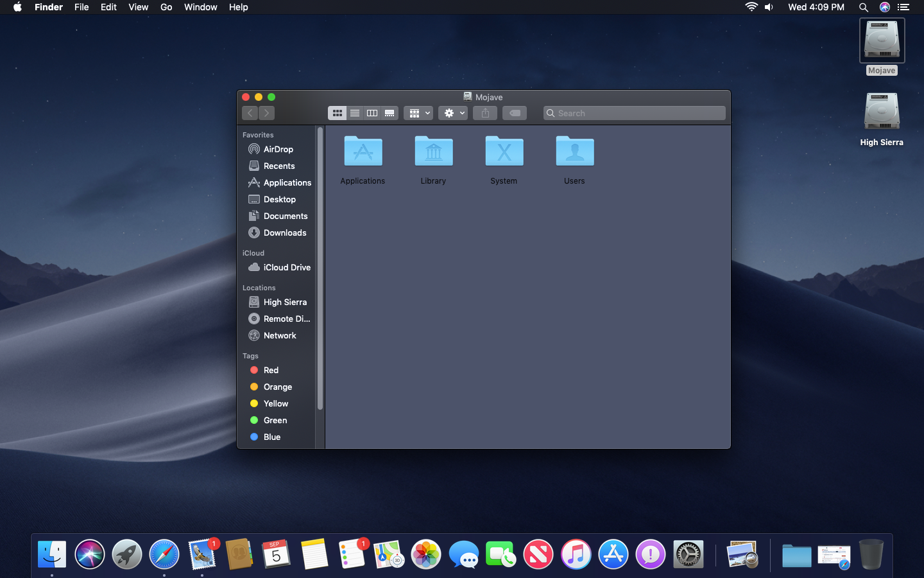The image size is (924, 578).
Task: Open Trash from the Dock
Action: [x=871, y=554]
